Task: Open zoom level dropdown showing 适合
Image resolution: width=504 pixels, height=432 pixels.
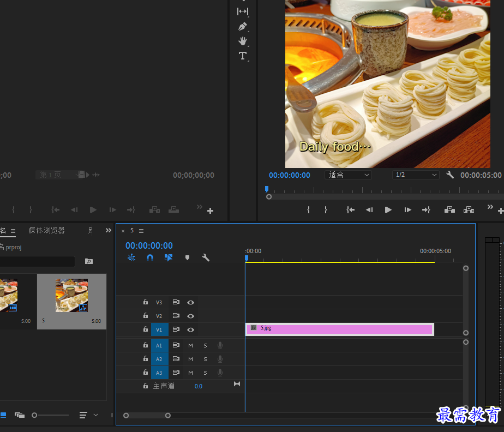Action: tap(349, 175)
